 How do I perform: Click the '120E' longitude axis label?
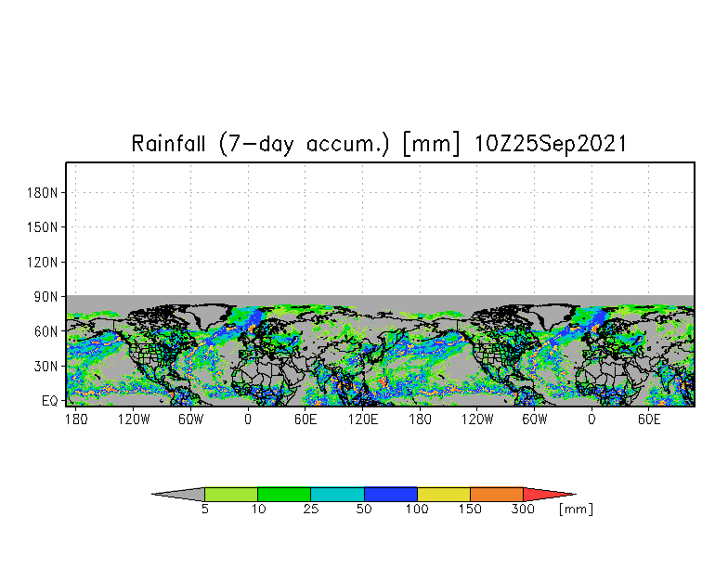point(363,420)
